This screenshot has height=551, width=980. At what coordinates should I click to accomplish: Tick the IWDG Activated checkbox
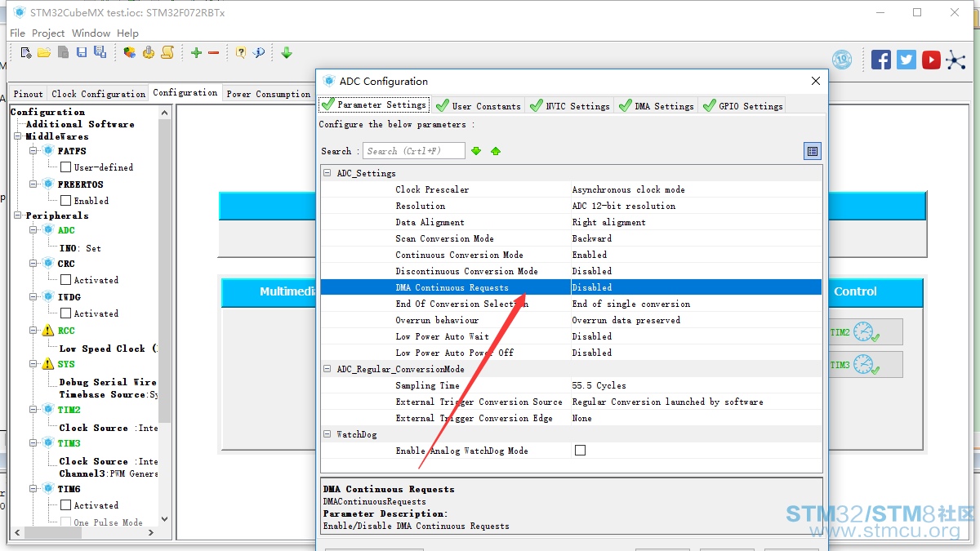point(65,313)
